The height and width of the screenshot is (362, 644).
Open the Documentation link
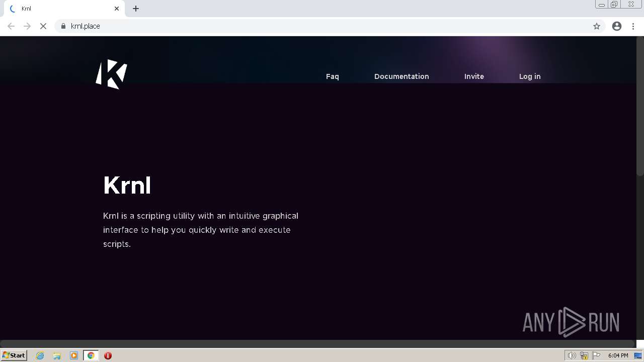point(401,76)
